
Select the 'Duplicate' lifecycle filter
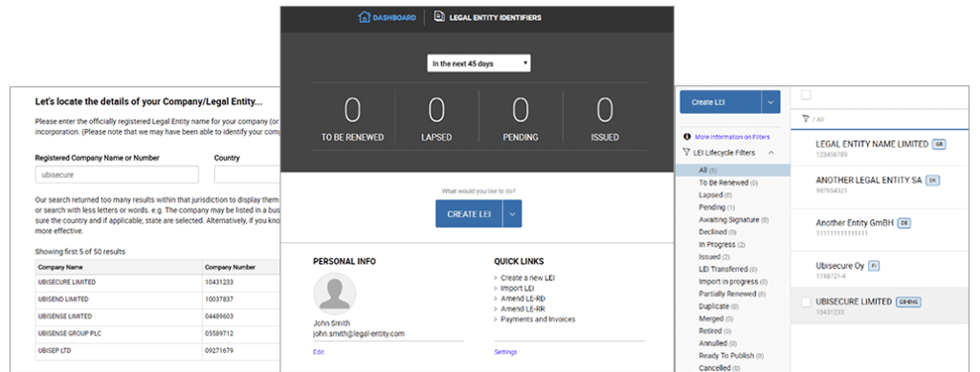coord(719,306)
